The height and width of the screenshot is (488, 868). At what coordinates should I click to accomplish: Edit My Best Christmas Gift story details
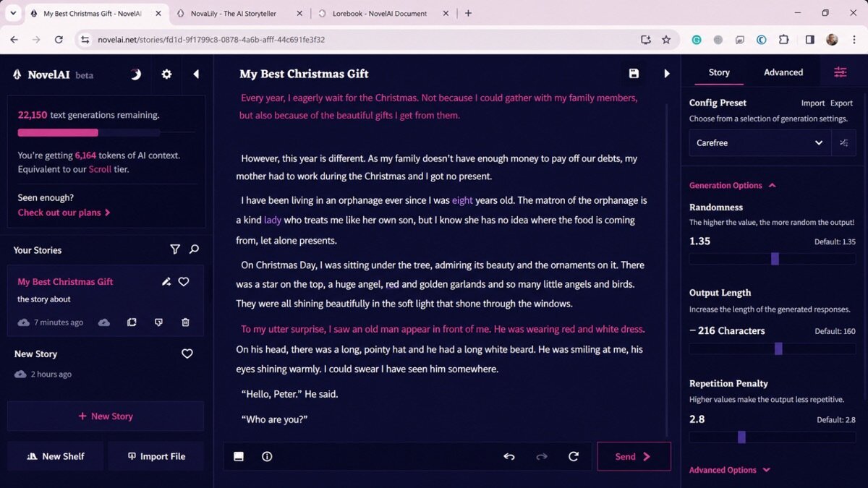click(166, 282)
